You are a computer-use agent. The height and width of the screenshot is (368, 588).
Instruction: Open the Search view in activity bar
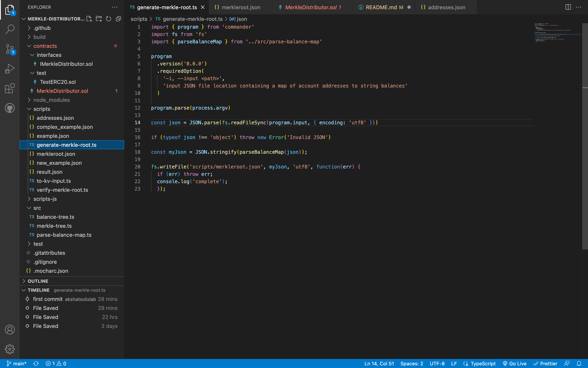(x=10, y=29)
